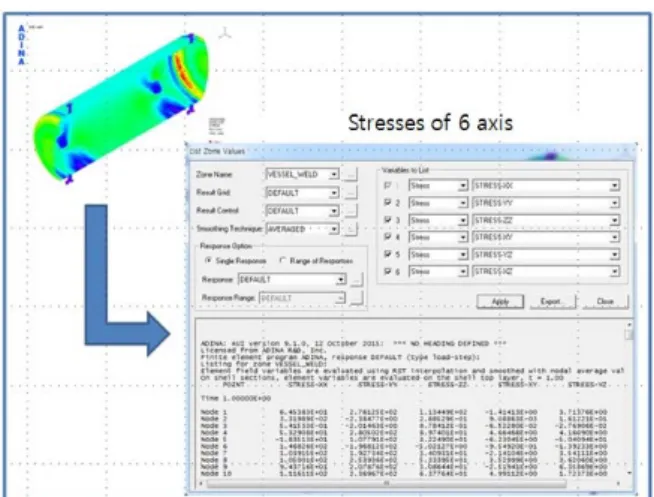Click the ellipsis button beside Response dropdown
Image resolution: width=654 pixels, height=497 pixels.
pyautogui.click(x=357, y=279)
